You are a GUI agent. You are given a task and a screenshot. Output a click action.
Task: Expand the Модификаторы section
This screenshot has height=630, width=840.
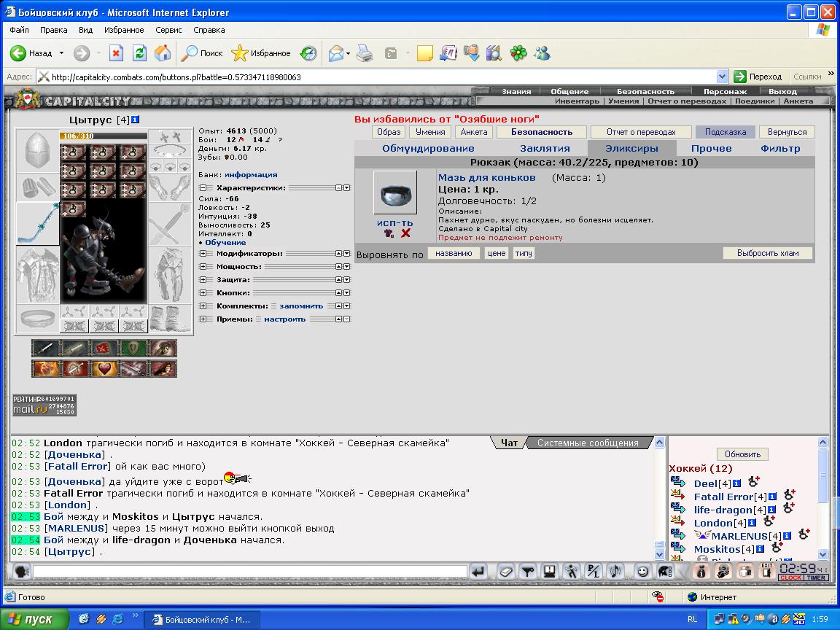[203, 254]
